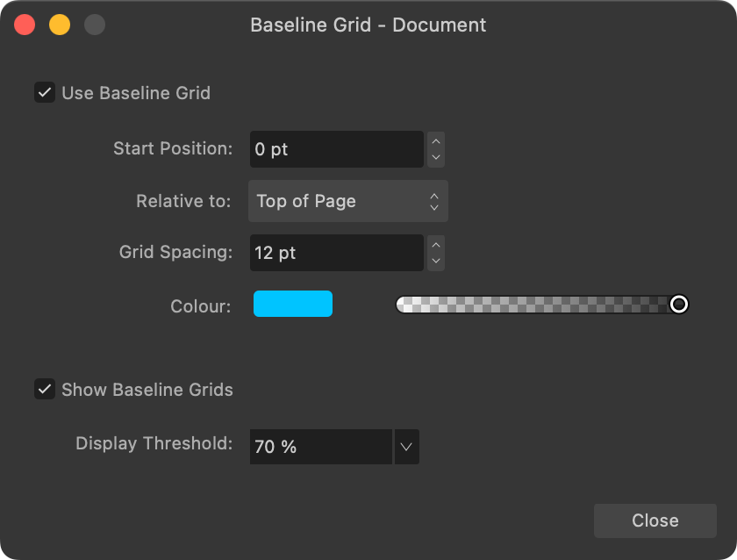Click the Show Baseline Grids label text
The height and width of the screenshot is (560, 737).
[147, 390]
